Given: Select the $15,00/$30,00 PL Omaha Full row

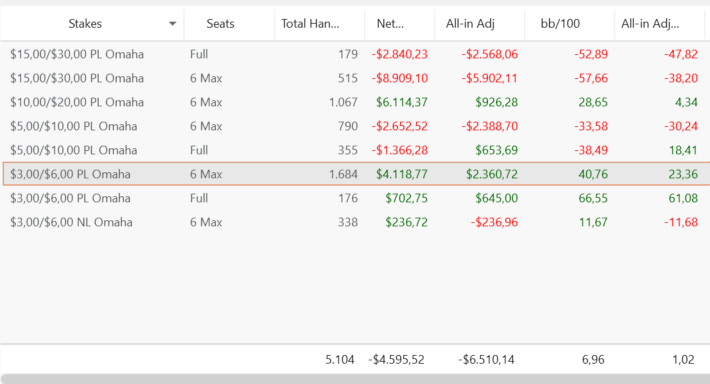Looking at the screenshot, I should point(355,54).
